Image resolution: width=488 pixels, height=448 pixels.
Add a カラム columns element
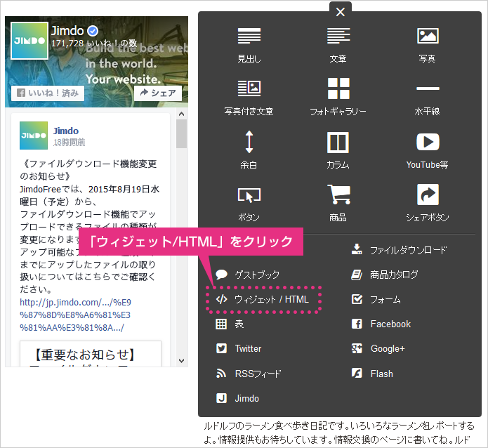click(x=338, y=143)
